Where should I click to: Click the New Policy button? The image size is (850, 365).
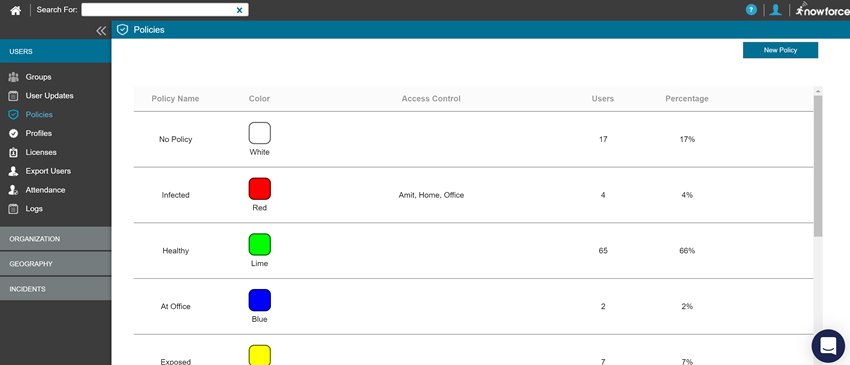tap(780, 50)
